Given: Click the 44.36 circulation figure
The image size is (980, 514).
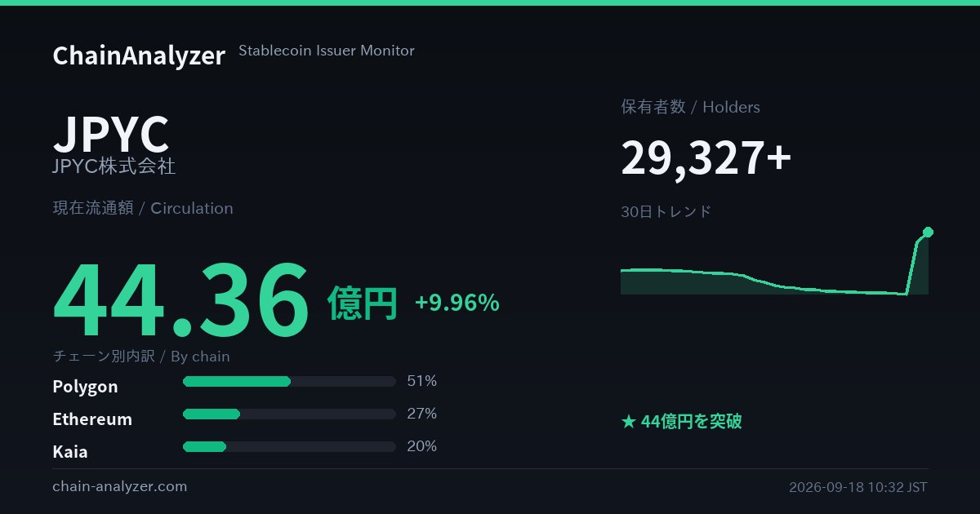Looking at the screenshot, I should pos(181,299).
